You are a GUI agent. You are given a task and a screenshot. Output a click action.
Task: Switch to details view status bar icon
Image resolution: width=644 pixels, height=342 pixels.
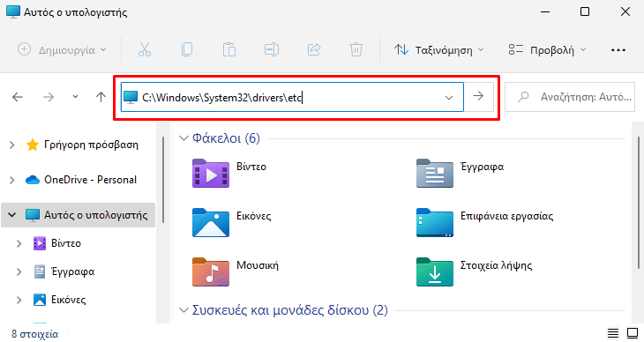(613, 333)
